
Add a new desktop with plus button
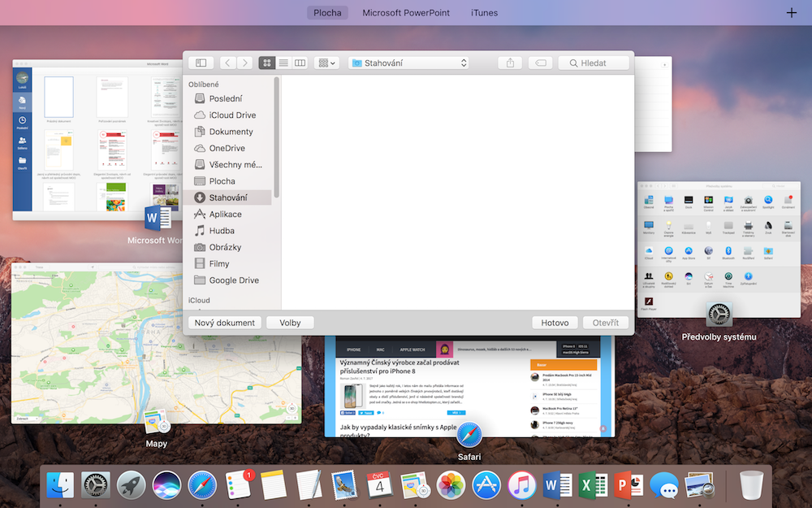coord(792,12)
